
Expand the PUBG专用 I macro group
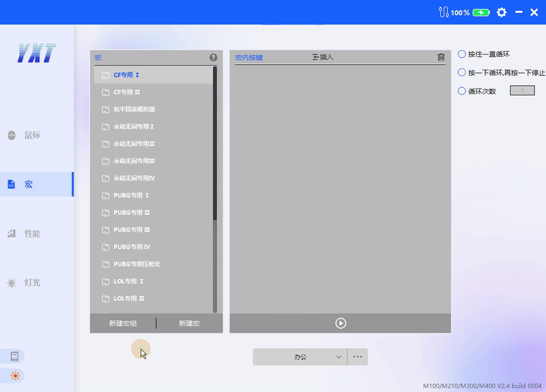pyautogui.click(x=131, y=195)
